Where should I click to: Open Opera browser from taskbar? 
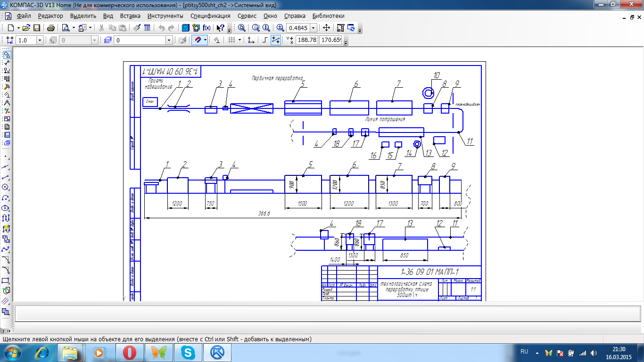point(130,352)
